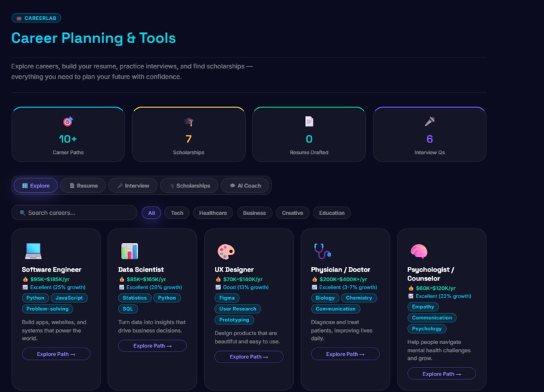Click the bar chart icon on Data Scientist card
Screen dimensions: 544x392
coord(130,251)
